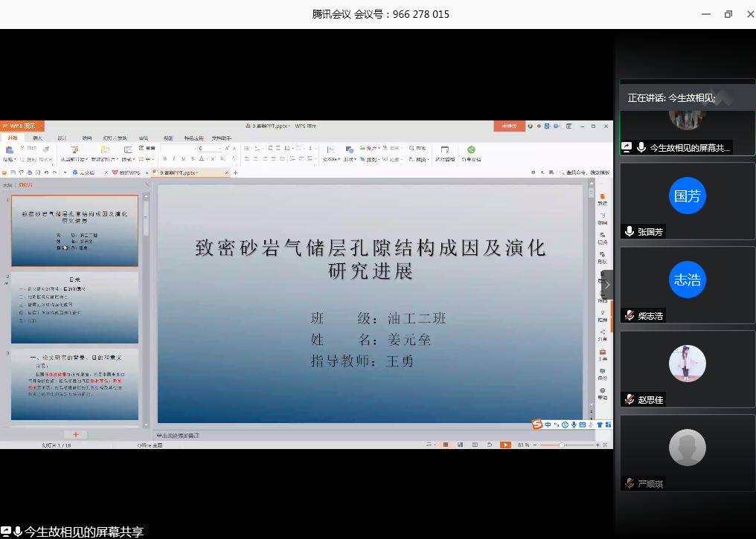Click the normal view icon in status bar
Image resolution: width=756 pixels, height=539 pixels.
[x=446, y=445]
